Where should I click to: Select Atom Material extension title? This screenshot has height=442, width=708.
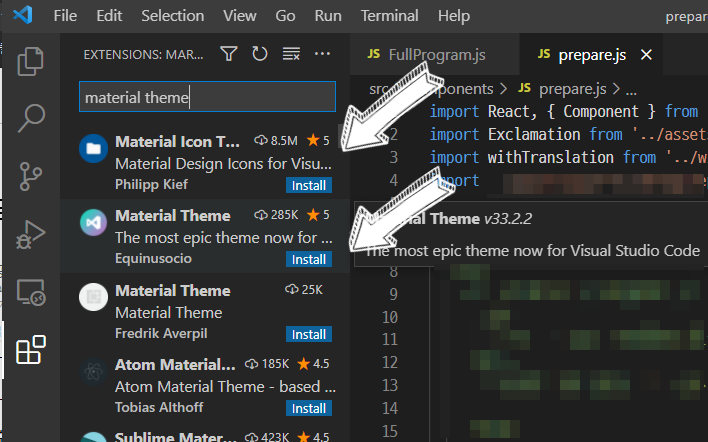pos(175,365)
